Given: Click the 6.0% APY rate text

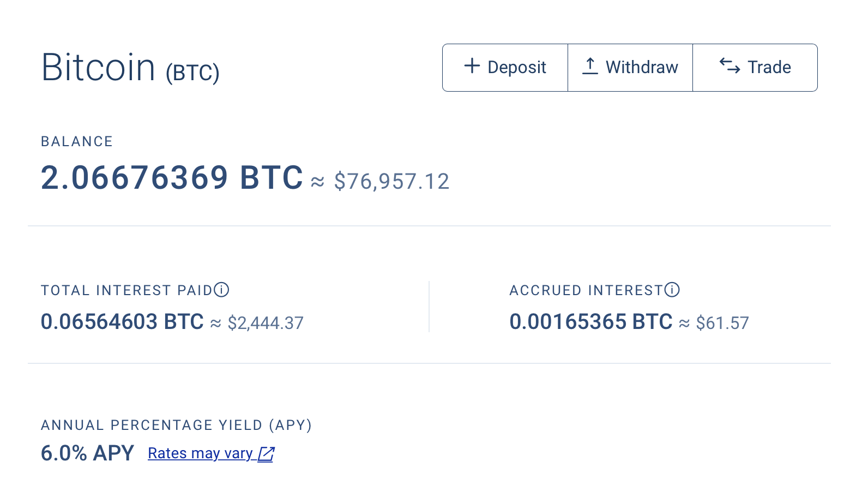Looking at the screenshot, I should (x=87, y=453).
